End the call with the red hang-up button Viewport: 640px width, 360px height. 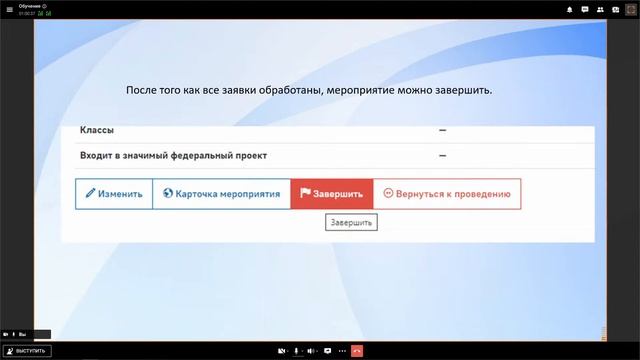click(357, 351)
